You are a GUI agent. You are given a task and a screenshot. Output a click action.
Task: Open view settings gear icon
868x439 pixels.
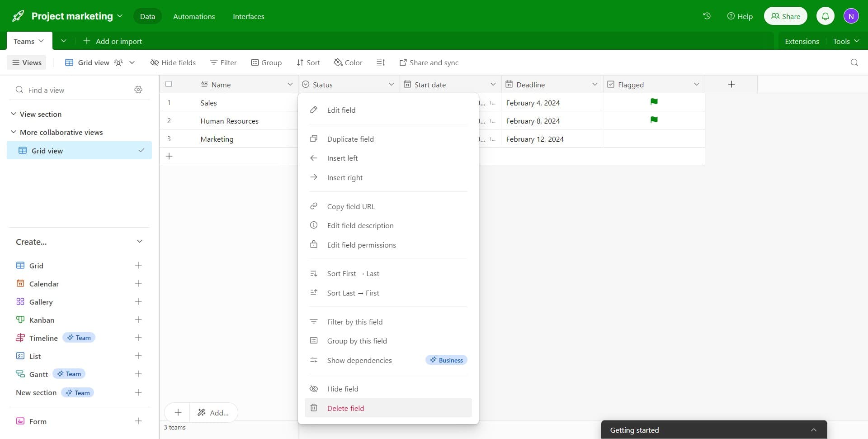[x=138, y=90]
